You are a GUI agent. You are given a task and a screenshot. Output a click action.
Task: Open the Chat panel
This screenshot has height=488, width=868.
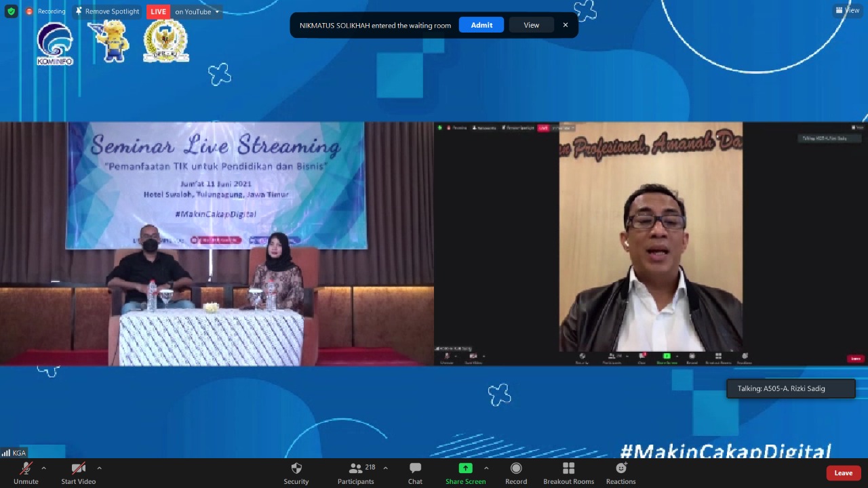pyautogui.click(x=415, y=473)
